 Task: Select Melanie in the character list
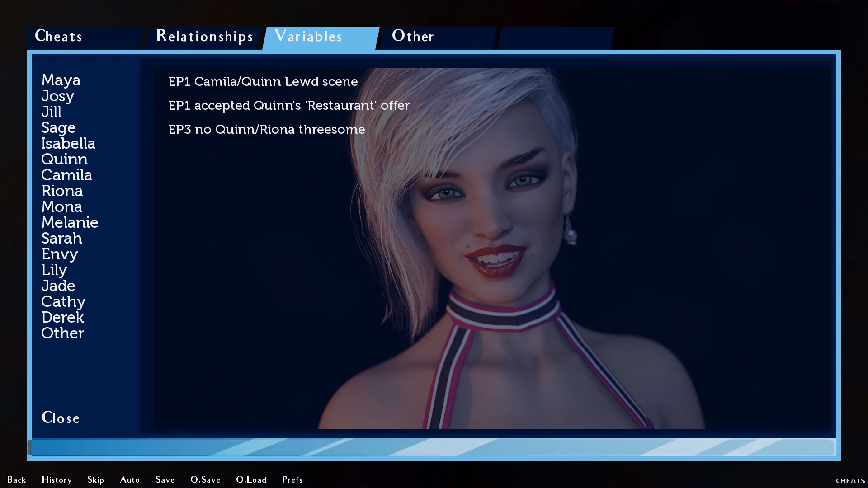(x=70, y=222)
